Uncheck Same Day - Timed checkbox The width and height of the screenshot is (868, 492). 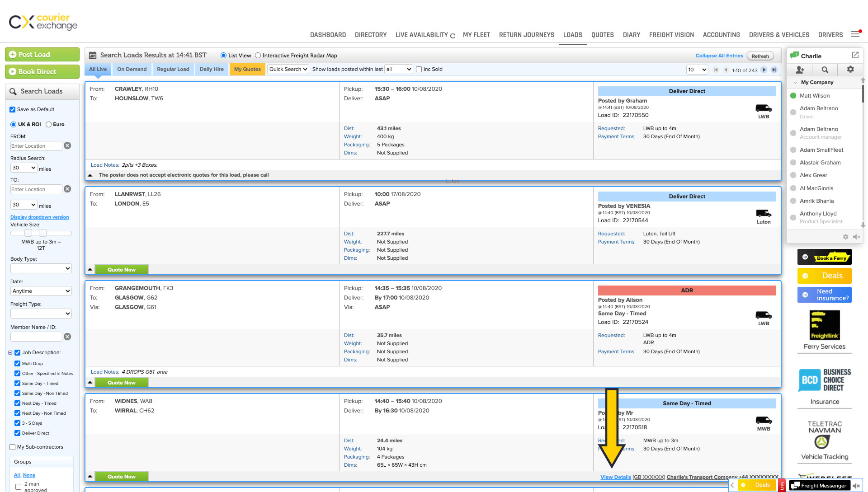17,383
